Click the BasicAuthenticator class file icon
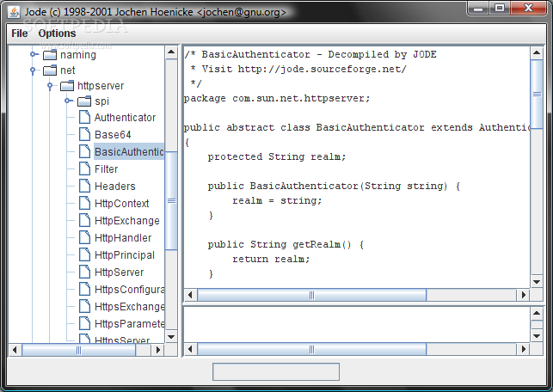 [x=84, y=151]
